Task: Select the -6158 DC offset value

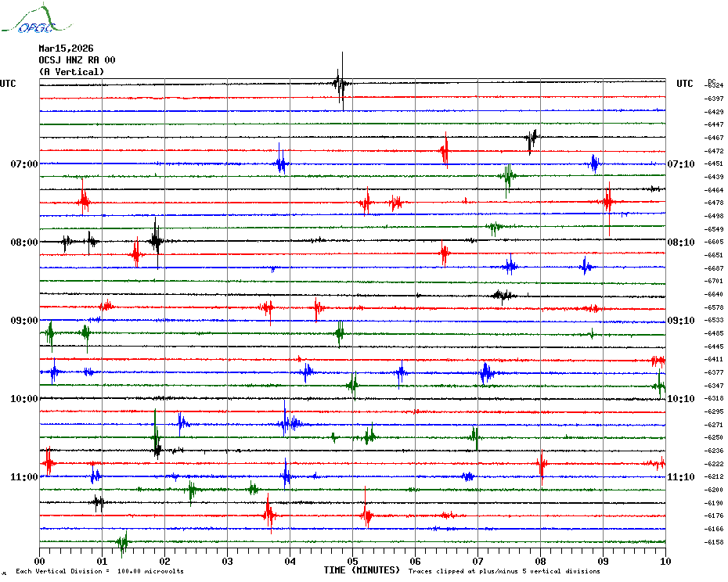Action: coord(714,542)
